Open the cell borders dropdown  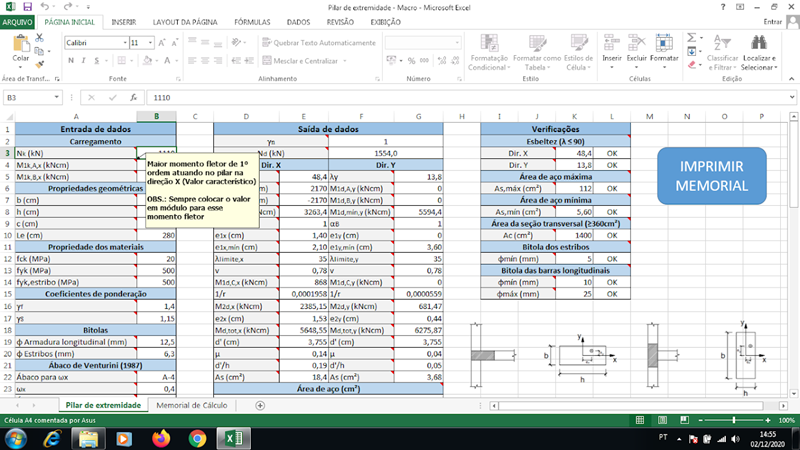tap(132, 61)
